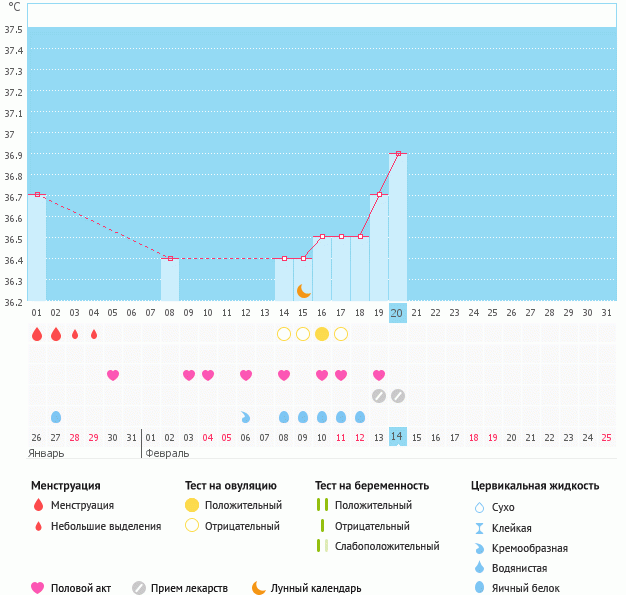The height and width of the screenshot is (595, 626).
Task: Click the medication icon on cycle day 20
Action: tap(398, 396)
